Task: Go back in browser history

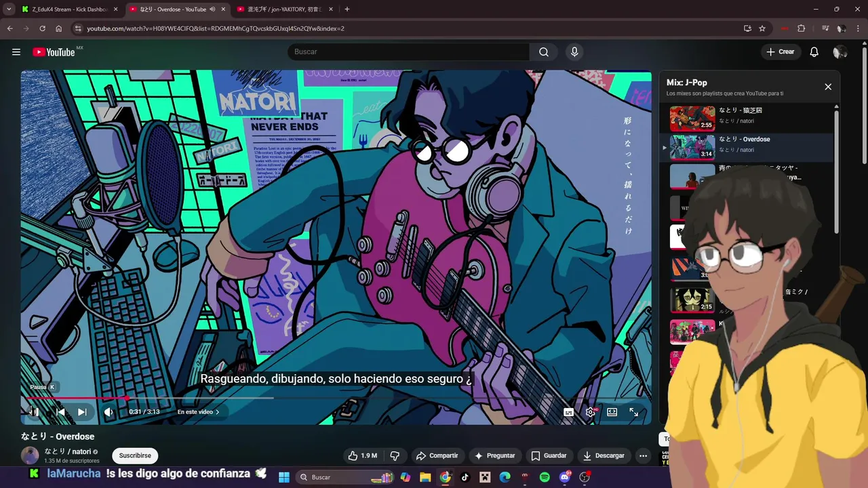Action: click(9, 28)
